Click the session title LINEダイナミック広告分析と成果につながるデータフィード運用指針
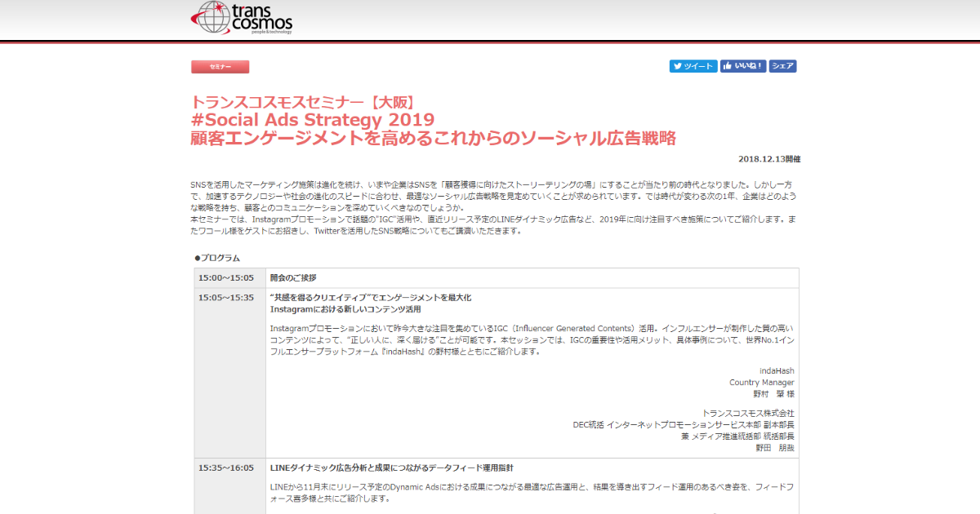This screenshot has height=514, width=980. click(x=392, y=468)
